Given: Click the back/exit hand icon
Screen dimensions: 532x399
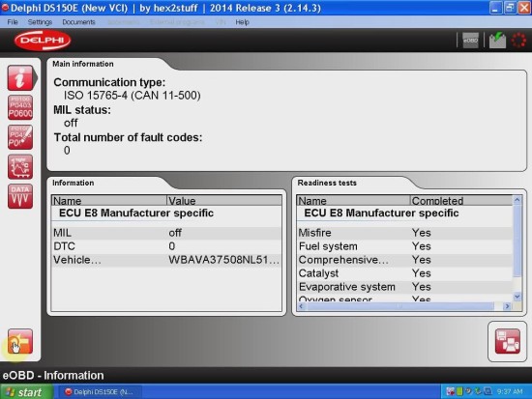Looking at the screenshot, I should [x=20, y=342].
